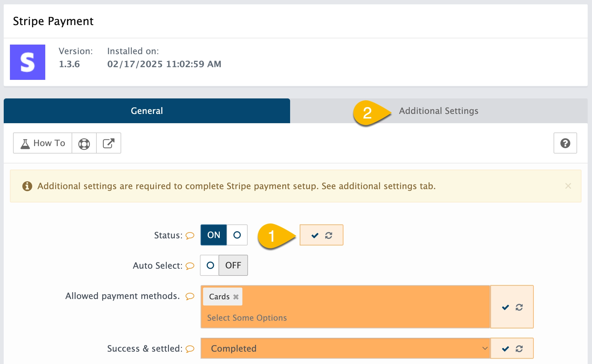Click the install date 02/17/2025 11:02:59 AM
Image resolution: width=592 pixels, height=364 pixels.
coord(164,64)
